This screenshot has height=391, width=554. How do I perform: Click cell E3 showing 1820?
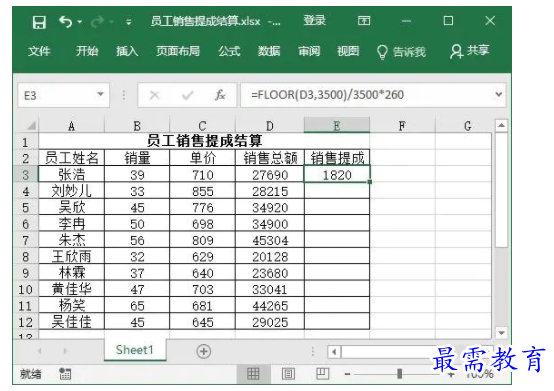(337, 174)
